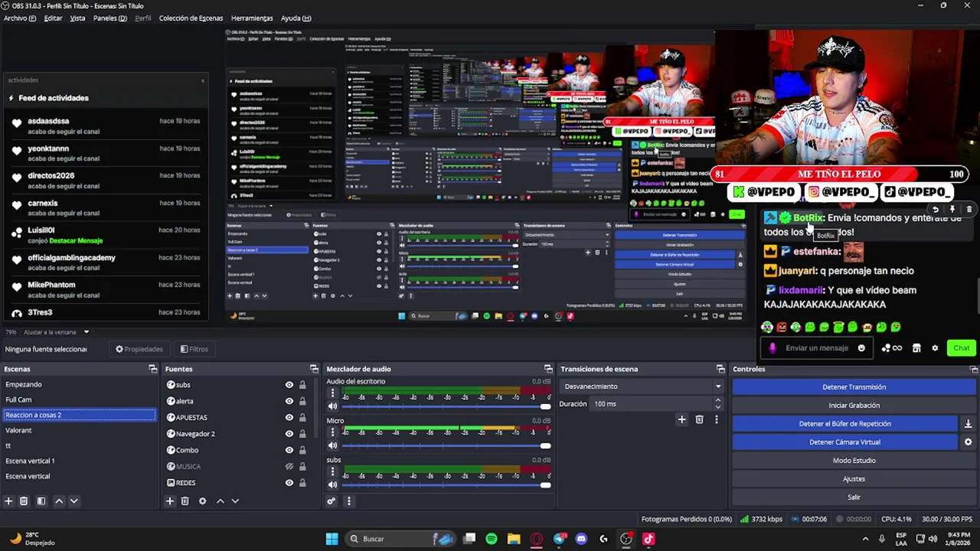980x551 pixels.
Task: Hide the APUESTAS source
Action: 289,417
